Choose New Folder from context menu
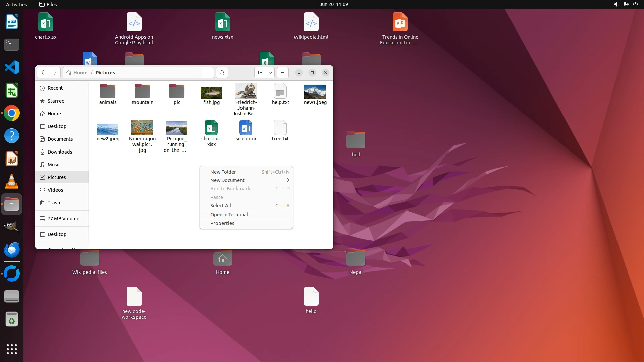 click(223, 172)
